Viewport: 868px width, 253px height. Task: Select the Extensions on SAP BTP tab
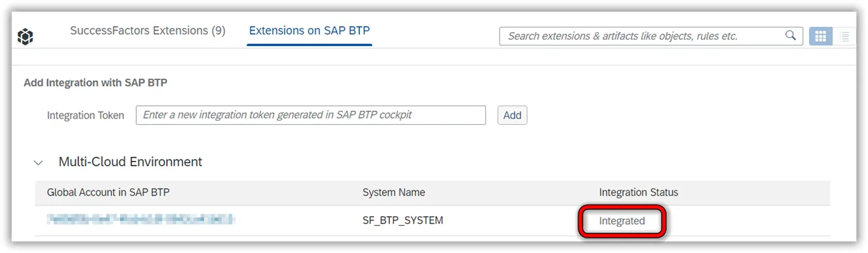(x=309, y=31)
